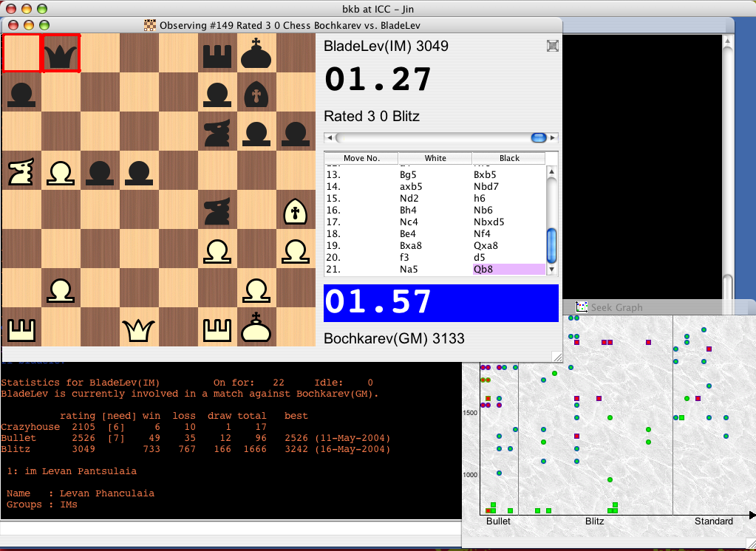Select the black bishop on g7

(x=256, y=92)
